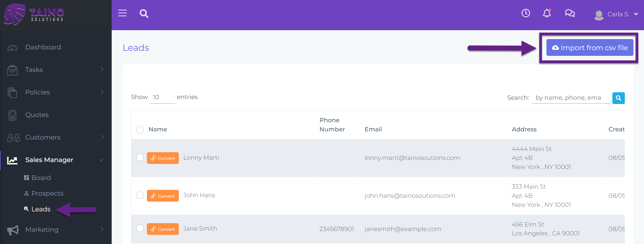Click the Leads search-person icon
The image size is (644, 244).
26,209
